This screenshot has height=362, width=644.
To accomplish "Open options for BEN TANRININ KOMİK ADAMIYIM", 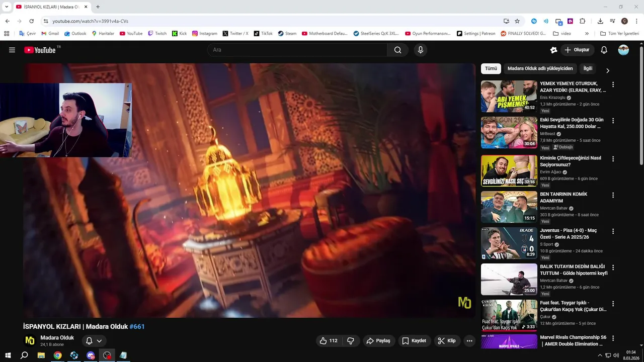I will 613,195.
